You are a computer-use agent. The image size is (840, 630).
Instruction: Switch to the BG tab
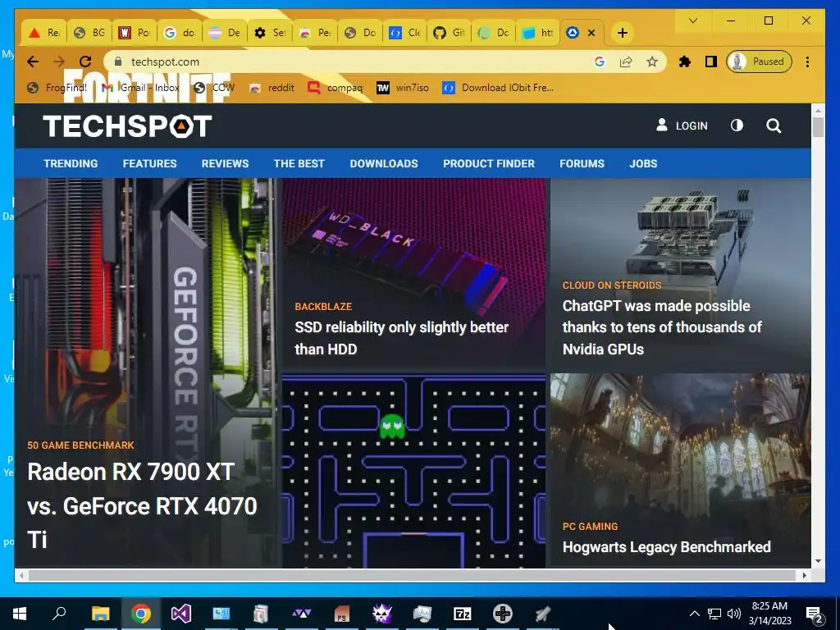click(x=89, y=33)
